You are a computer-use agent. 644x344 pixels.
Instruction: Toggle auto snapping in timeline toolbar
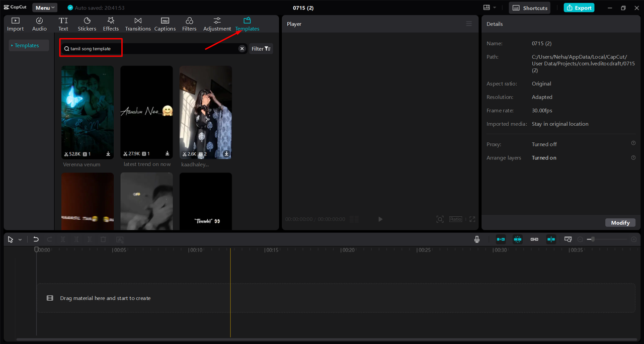[x=518, y=239]
